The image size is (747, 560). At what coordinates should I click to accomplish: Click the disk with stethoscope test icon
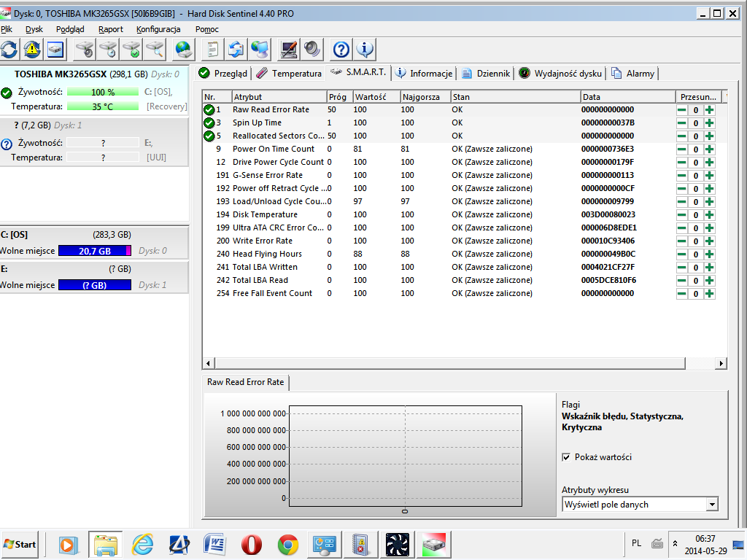(85, 50)
